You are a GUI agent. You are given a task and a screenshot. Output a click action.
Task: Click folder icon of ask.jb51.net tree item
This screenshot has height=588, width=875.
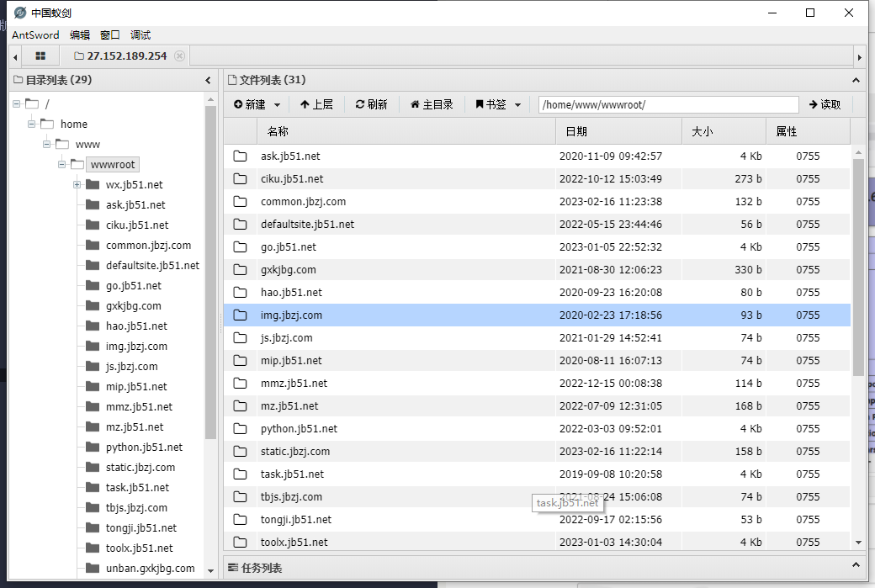(93, 204)
